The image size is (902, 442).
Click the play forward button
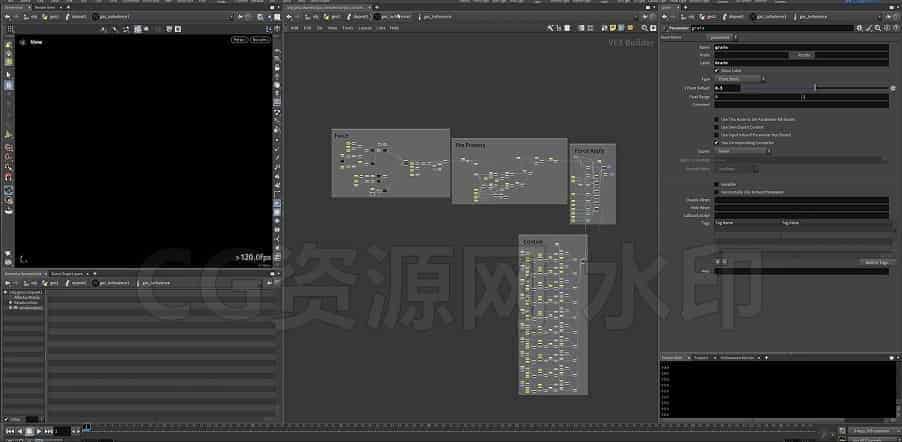(39, 430)
